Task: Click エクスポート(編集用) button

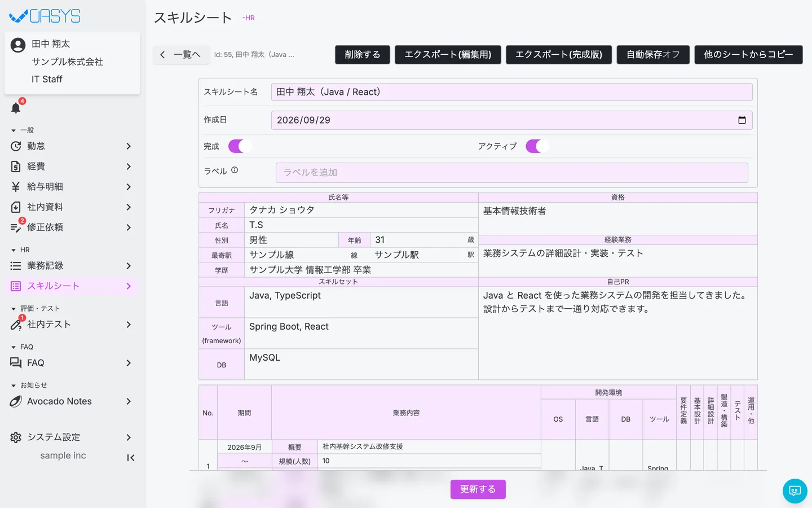Action: (x=448, y=55)
